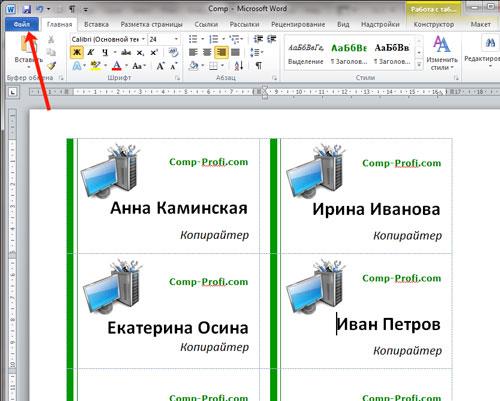Open the Файл tab
500x401 pixels.
pos(22,24)
